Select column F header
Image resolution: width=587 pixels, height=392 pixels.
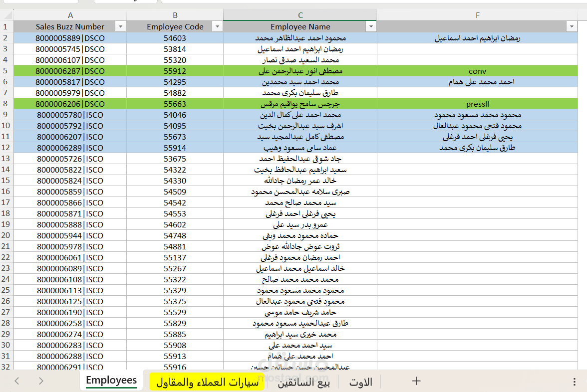click(477, 15)
